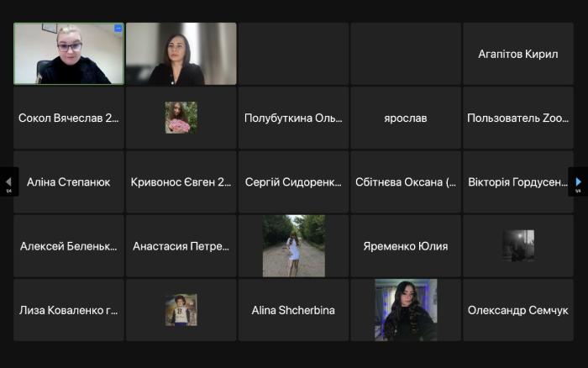Select the Полубуткина Ольга participant tile

[293, 118]
